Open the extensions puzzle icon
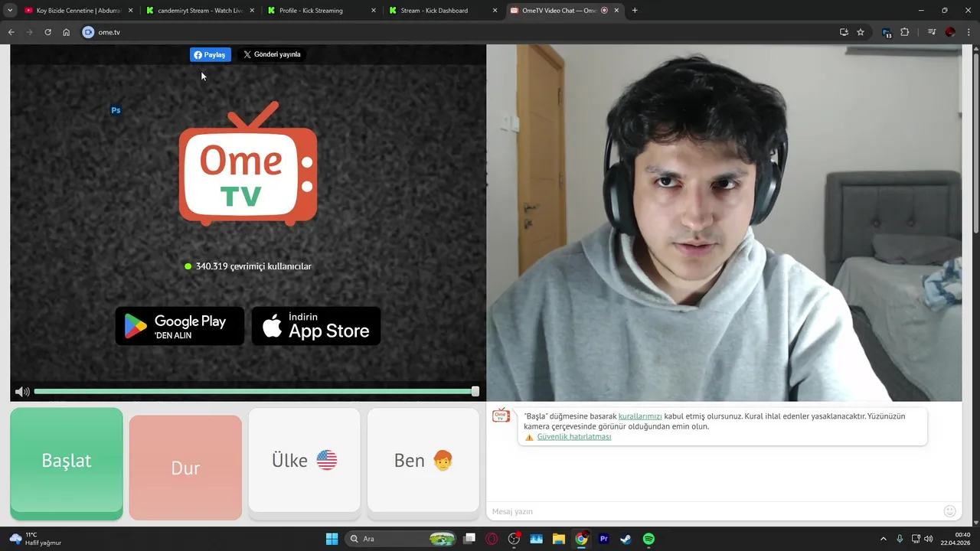The height and width of the screenshot is (551, 980). pyautogui.click(x=905, y=32)
